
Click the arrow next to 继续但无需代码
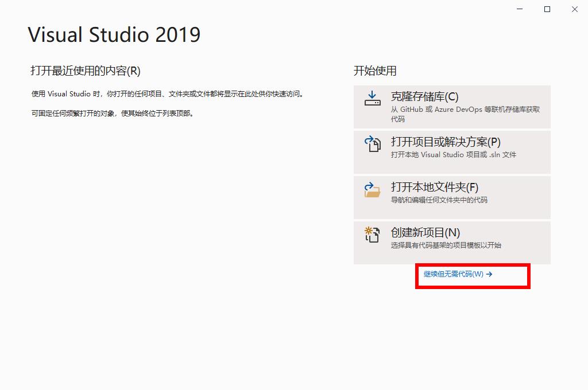click(x=489, y=274)
